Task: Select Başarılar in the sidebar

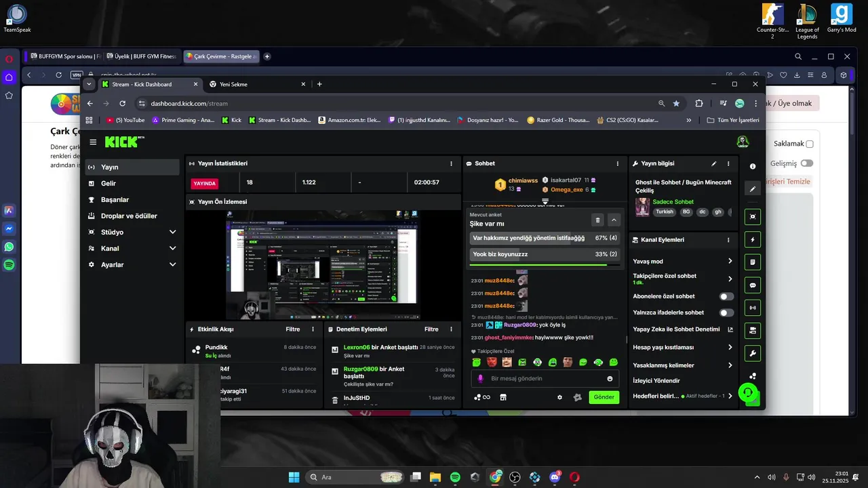Action: coord(132,199)
